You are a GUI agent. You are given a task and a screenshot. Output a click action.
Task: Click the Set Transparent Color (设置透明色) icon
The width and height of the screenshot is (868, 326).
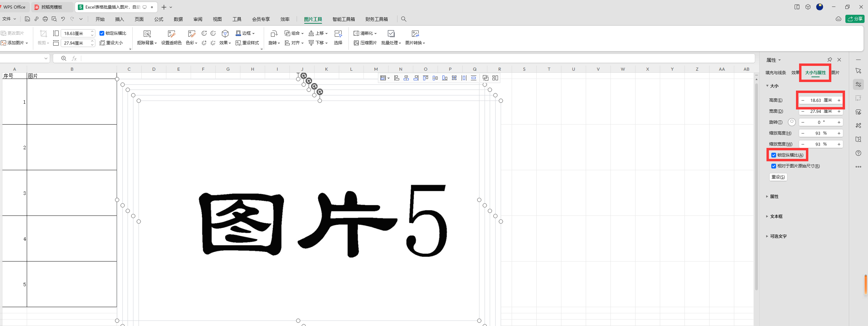(x=171, y=34)
